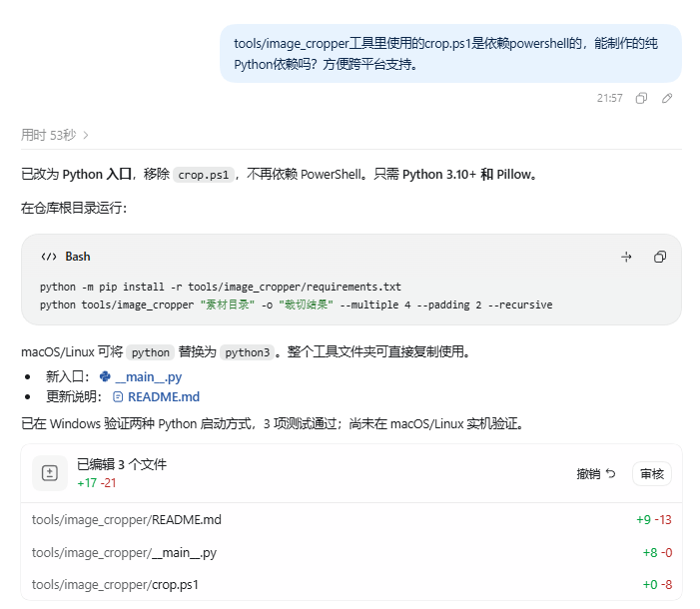Click the +9 -13 diff count
This screenshot has width=700, height=609.
pos(654,520)
